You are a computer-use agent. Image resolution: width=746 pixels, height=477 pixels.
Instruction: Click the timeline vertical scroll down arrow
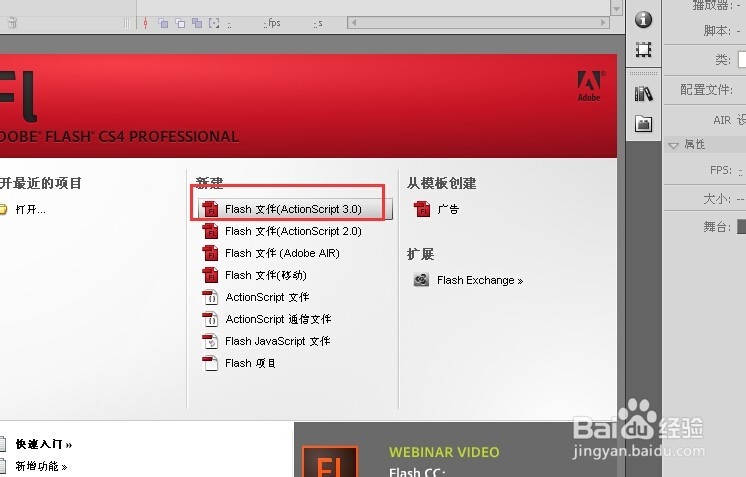616,9
